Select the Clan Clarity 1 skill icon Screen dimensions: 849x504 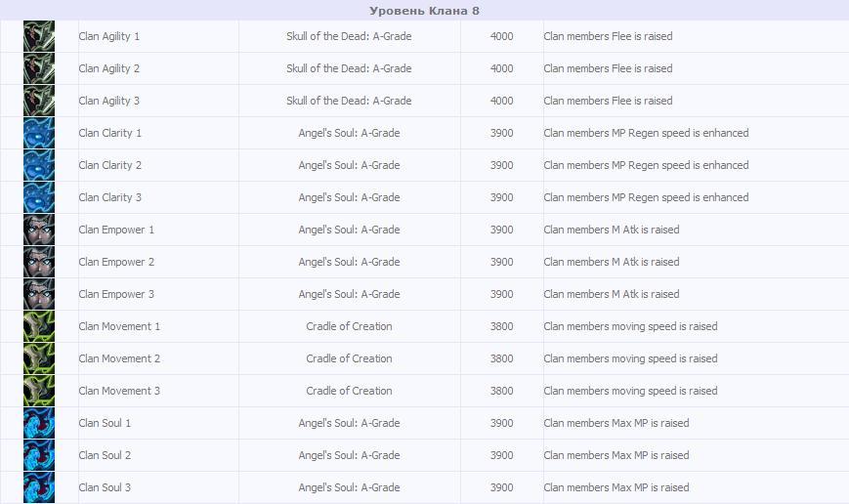pos(39,134)
